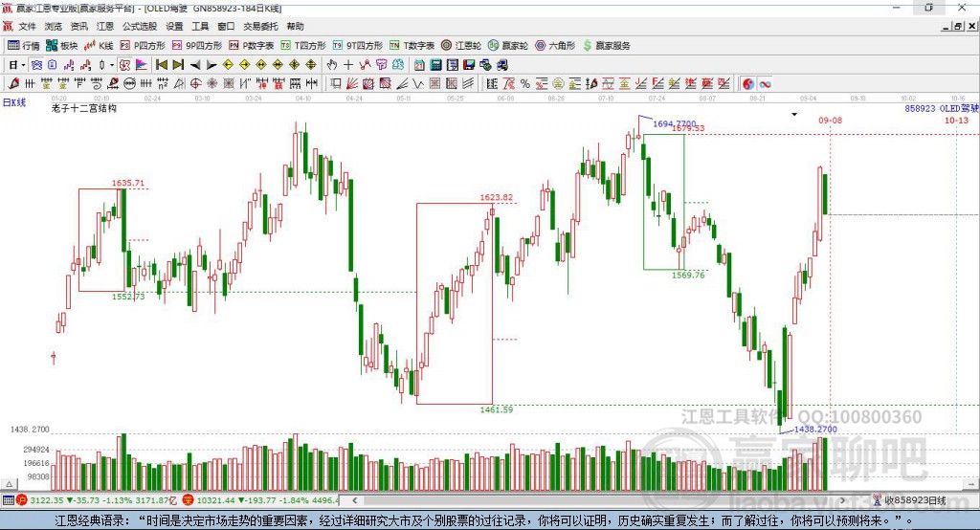Select the hand pan tool
The height and width of the screenshot is (530, 980).
tap(332, 65)
